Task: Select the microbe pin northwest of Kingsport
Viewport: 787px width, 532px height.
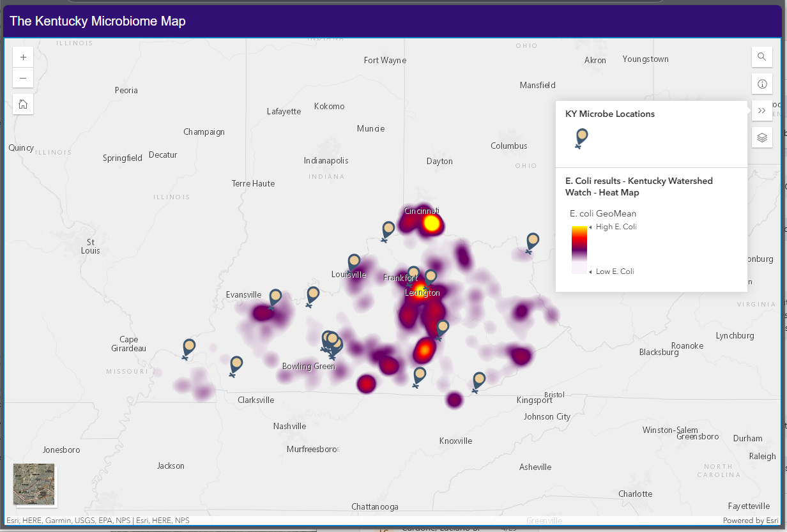Action: [478, 382]
